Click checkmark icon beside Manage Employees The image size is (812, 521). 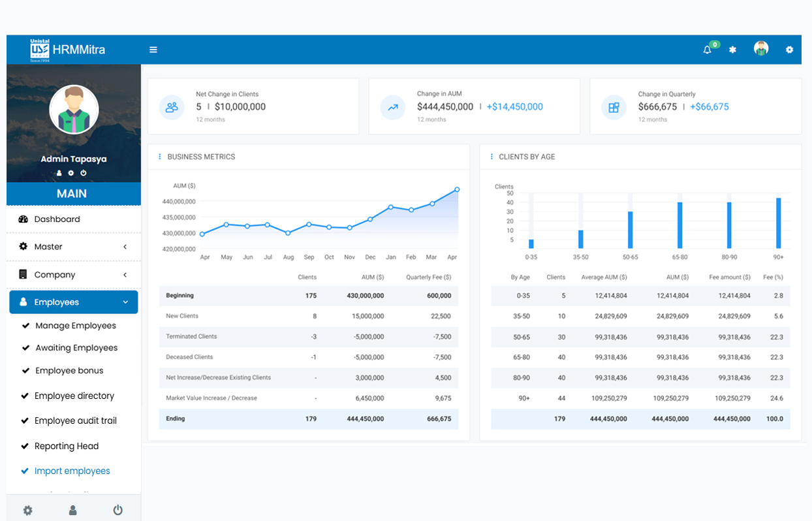pyautogui.click(x=25, y=326)
